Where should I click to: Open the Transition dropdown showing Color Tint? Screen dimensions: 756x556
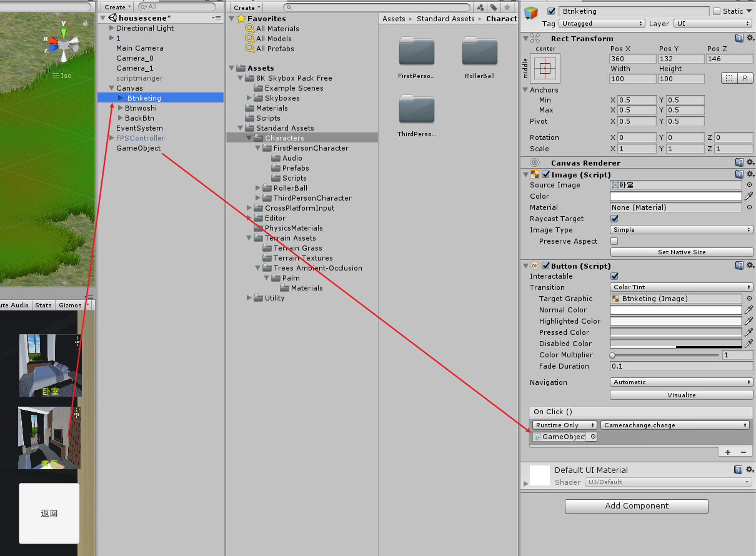(x=681, y=287)
